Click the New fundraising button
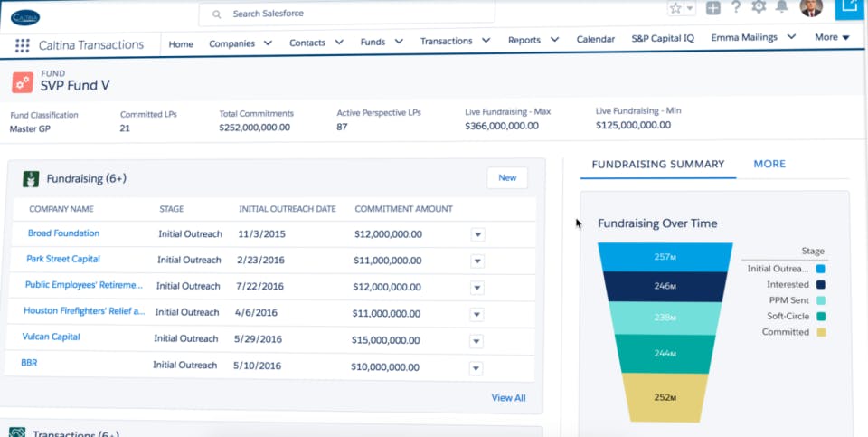868x437 pixels. pyautogui.click(x=507, y=178)
